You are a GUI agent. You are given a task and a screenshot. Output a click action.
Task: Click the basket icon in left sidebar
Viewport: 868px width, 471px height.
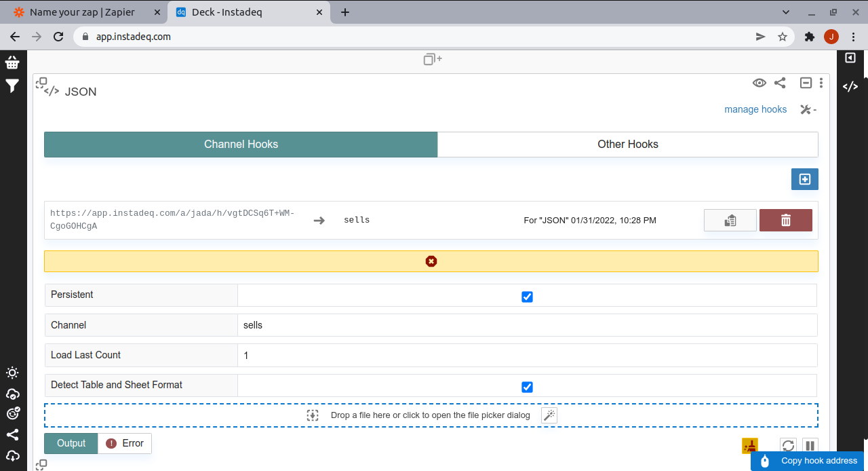click(12, 62)
